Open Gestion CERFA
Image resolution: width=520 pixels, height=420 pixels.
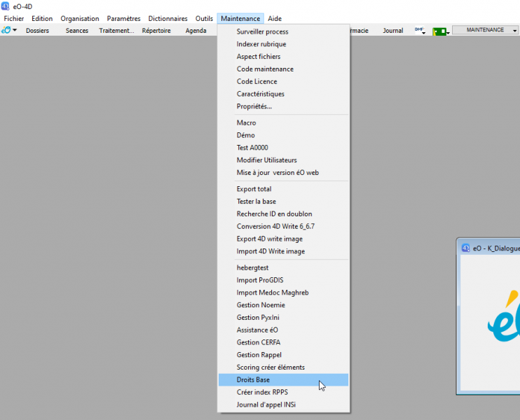(x=284, y=342)
